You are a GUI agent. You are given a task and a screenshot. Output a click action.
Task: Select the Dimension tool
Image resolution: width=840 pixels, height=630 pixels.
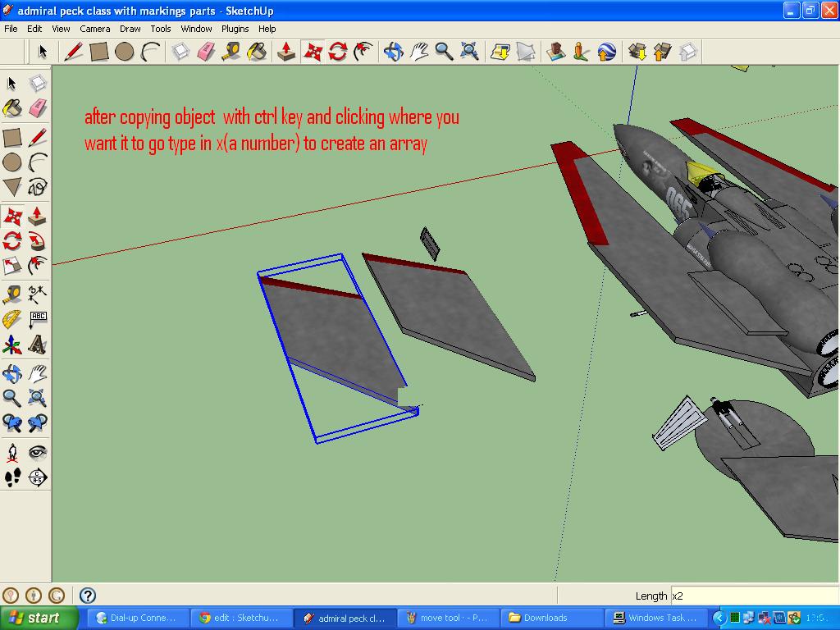click(x=38, y=294)
